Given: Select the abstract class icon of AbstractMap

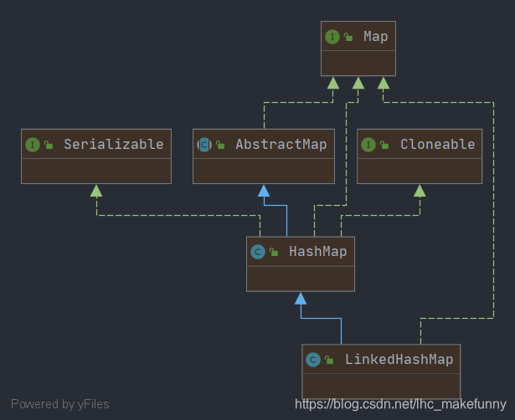Looking at the screenshot, I should (x=204, y=145).
